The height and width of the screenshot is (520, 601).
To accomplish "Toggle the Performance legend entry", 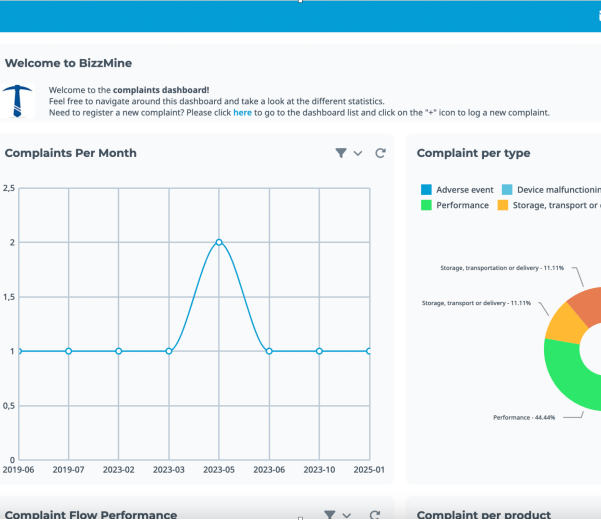I will 455,205.
